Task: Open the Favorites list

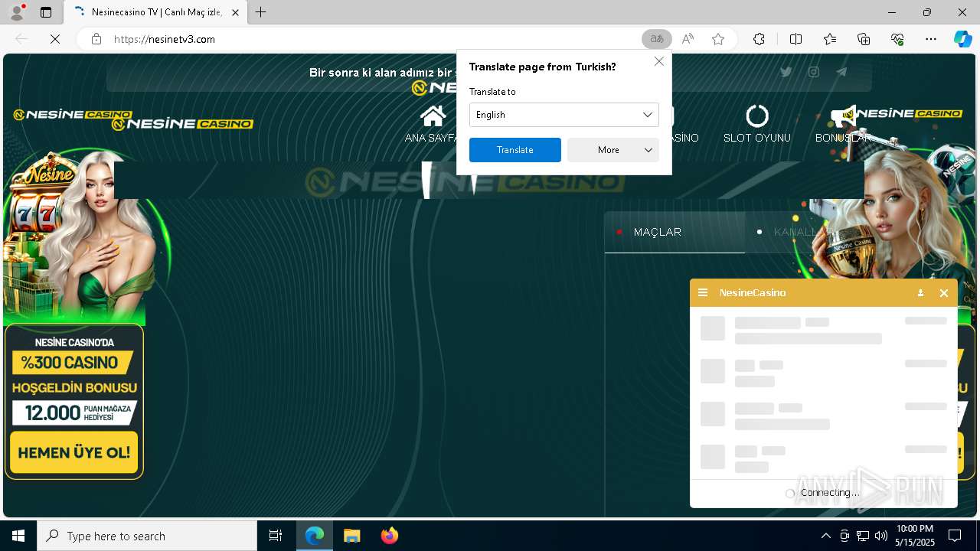Action: [x=830, y=39]
